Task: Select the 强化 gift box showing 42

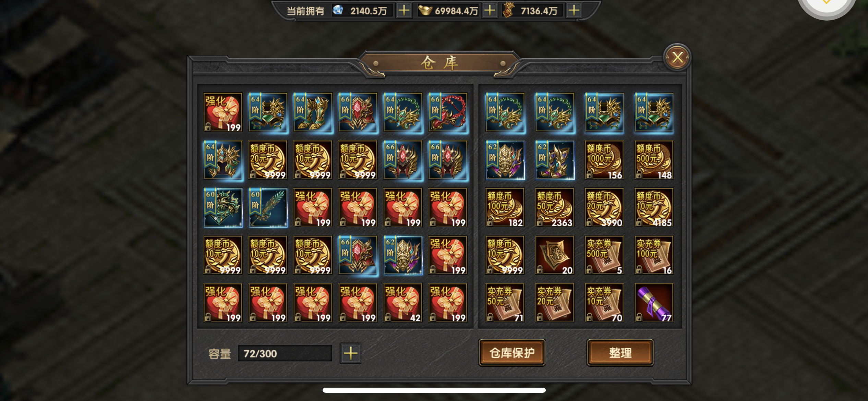Action: coord(403,302)
